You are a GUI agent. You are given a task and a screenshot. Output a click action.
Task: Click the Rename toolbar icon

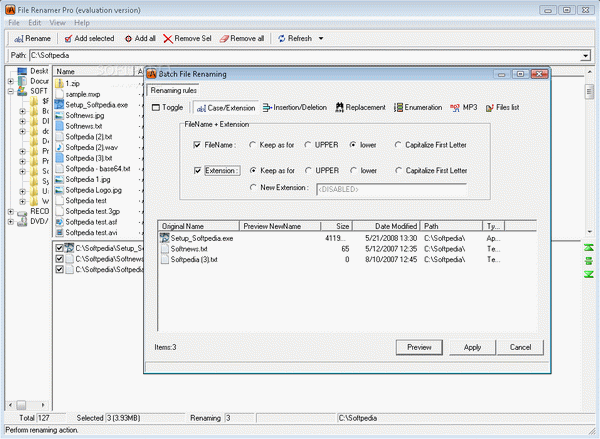18,39
